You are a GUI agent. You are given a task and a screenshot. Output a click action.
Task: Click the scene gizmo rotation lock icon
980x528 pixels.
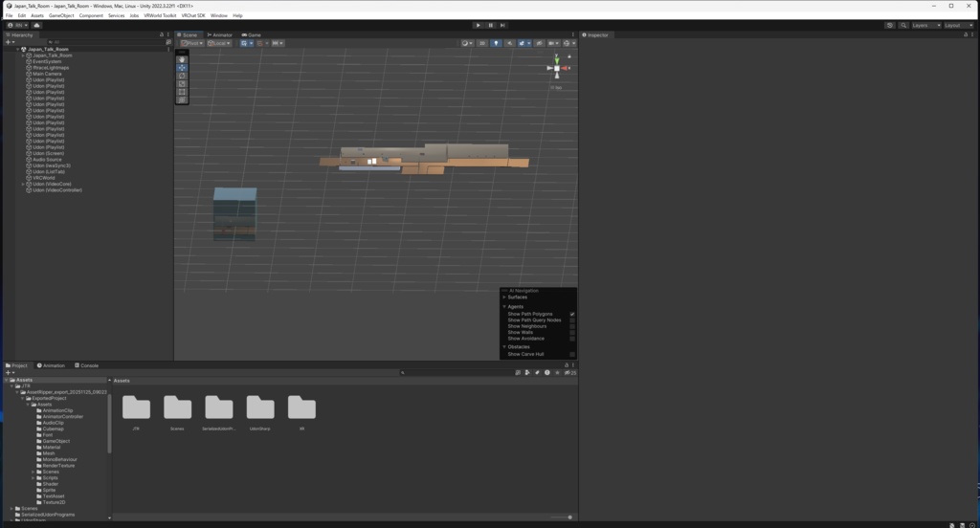pos(569,56)
